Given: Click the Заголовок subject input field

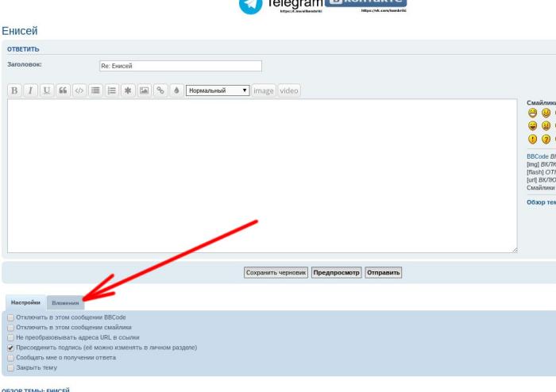Looking at the screenshot, I should [x=180, y=66].
